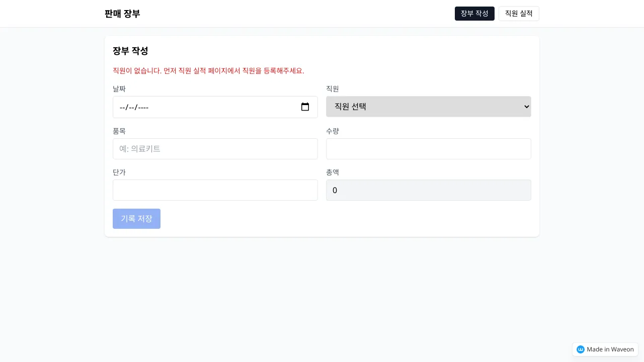Click the read-only 총액 field
The width and height of the screenshot is (644, 362).
point(428,190)
